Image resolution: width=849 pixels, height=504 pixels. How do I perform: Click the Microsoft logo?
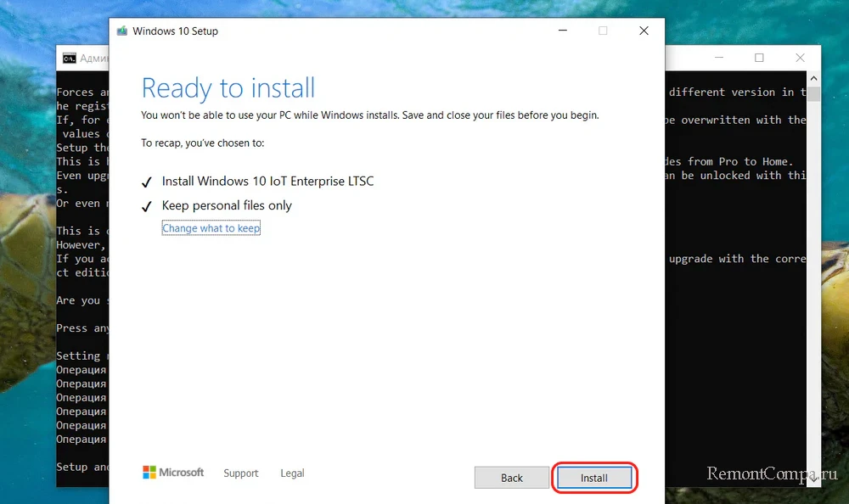tap(173, 473)
